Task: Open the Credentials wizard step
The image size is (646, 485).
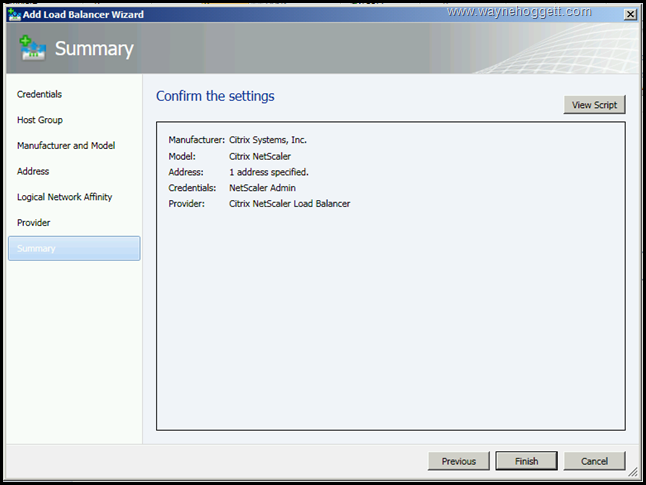Action: tap(39, 94)
